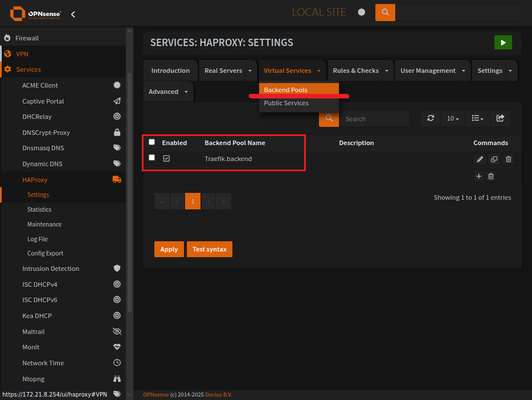Click the Monit heartbeat icon
Image resolution: width=532 pixels, height=400 pixels.
point(117,347)
